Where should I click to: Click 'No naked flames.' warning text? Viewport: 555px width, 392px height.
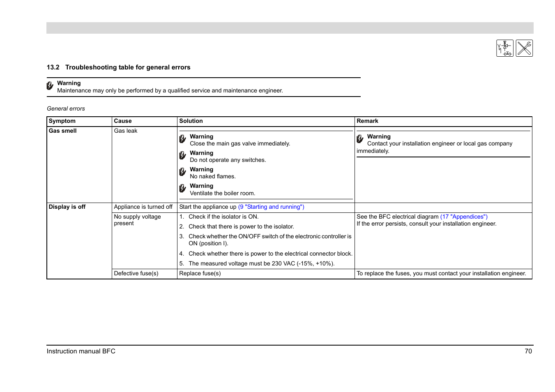tap(213, 176)
